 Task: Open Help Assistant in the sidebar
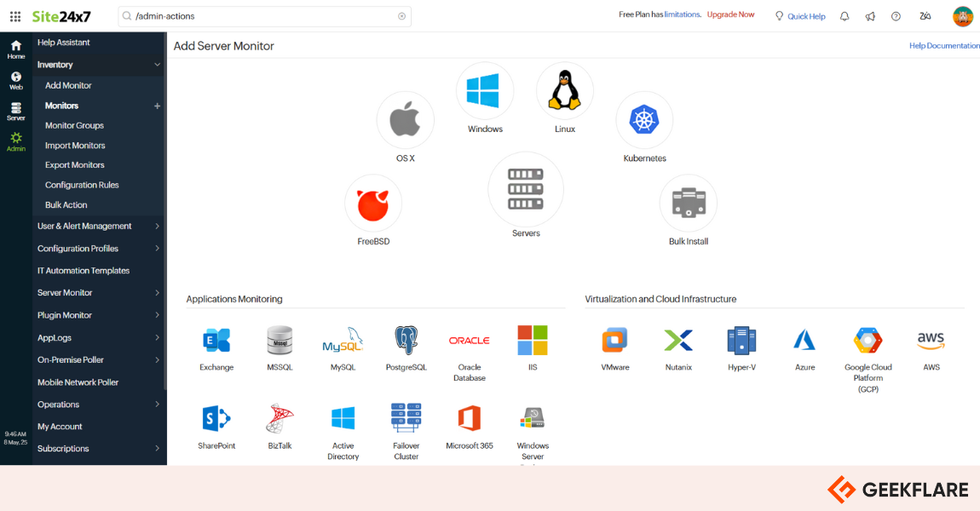tap(64, 43)
